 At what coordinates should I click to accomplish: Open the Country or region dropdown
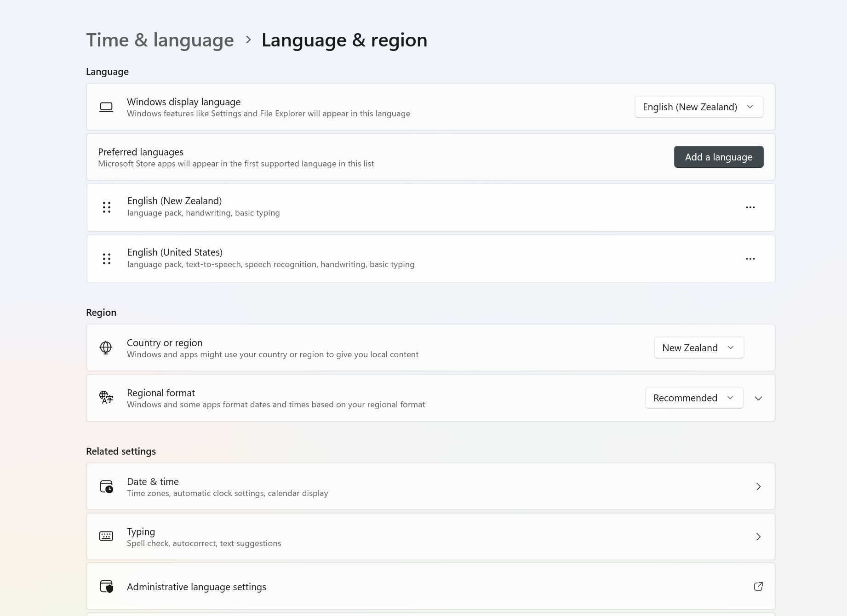(698, 348)
